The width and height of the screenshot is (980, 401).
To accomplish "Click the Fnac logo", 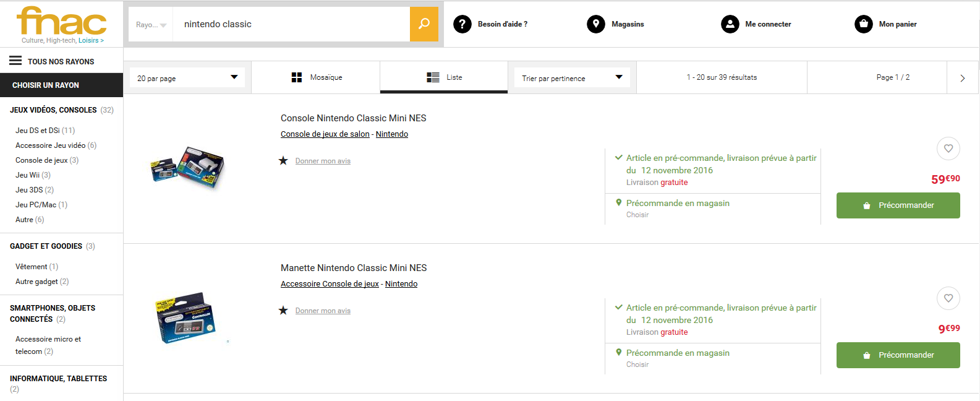I will (62, 24).
